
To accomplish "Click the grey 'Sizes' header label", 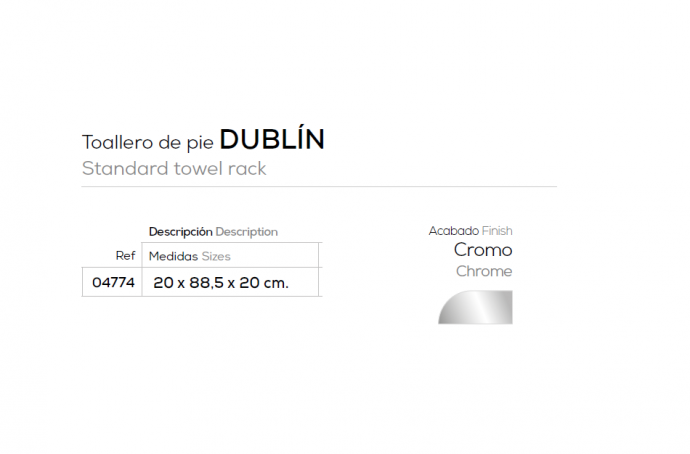I will (x=216, y=256).
